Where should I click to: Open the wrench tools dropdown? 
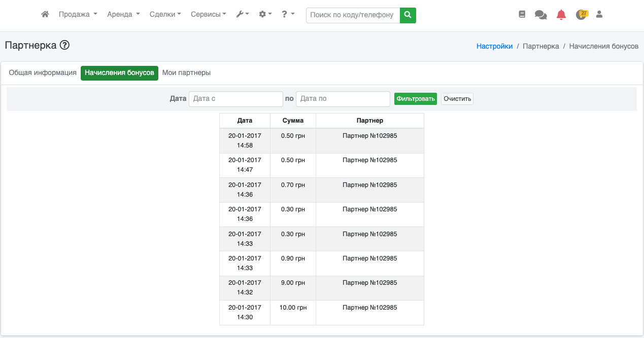[x=243, y=15]
